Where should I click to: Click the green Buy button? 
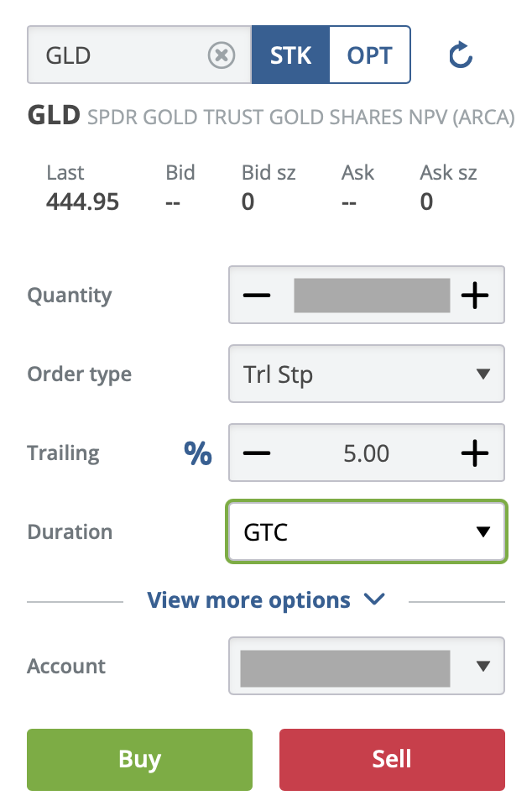tap(139, 759)
